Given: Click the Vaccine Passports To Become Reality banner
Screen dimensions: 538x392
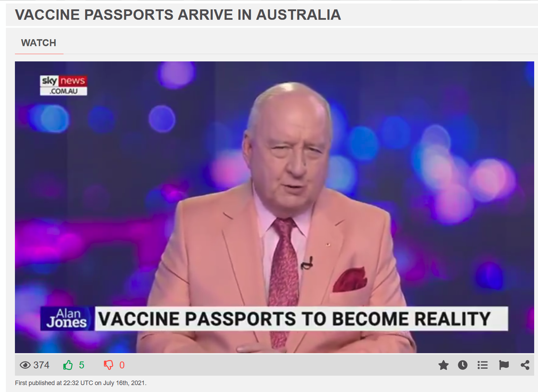Looking at the screenshot, I should click(301, 318).
